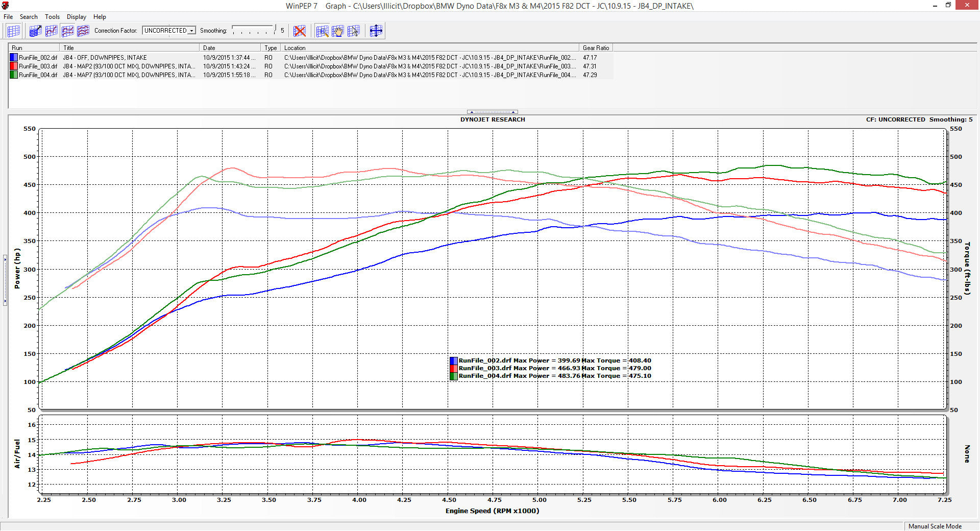Activate the magnifier zoom tool
Image resolution: width=980 pixels, height=531 pixels.
point(322,31)
